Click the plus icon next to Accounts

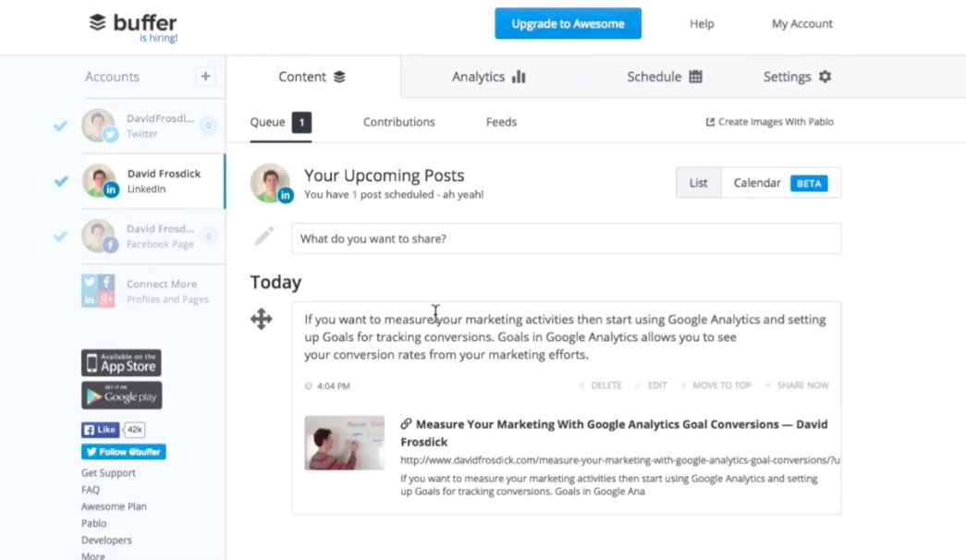[x=205, y=77]
